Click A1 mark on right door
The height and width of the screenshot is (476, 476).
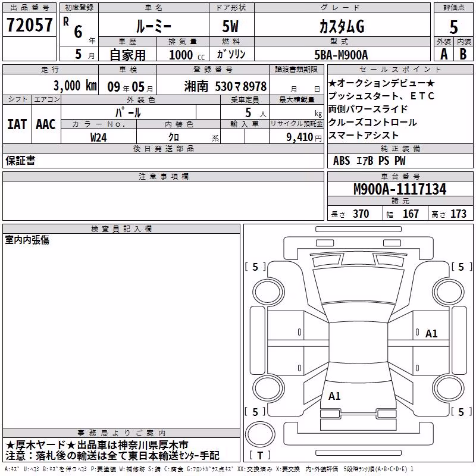431,334
